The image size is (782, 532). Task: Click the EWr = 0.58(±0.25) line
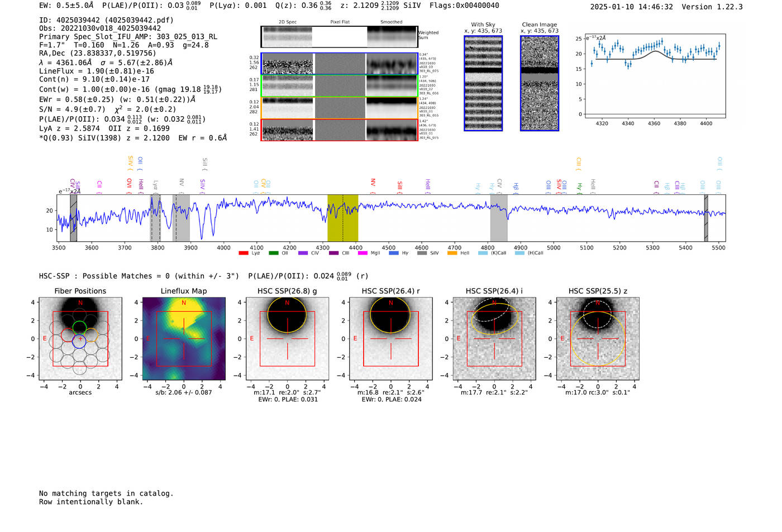117,99
